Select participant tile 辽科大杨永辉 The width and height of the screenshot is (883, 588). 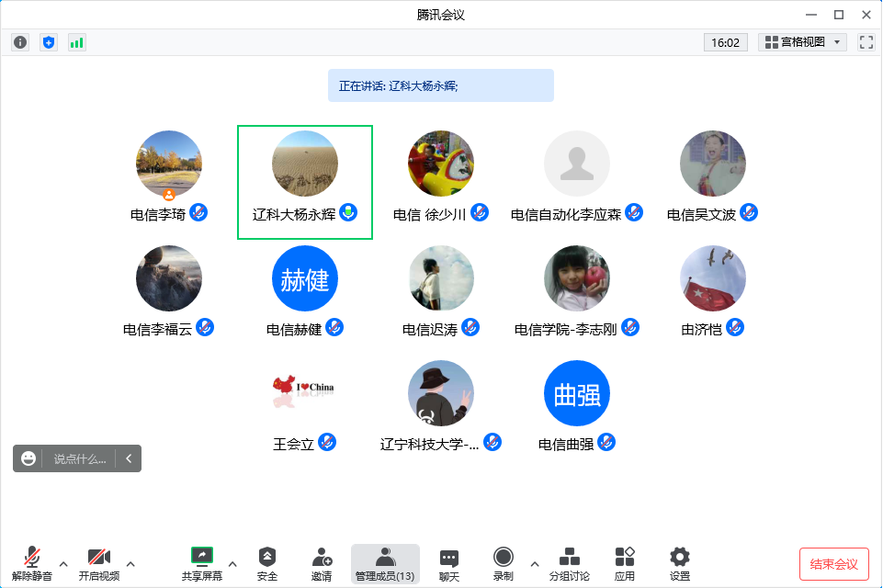coord(305,182)
